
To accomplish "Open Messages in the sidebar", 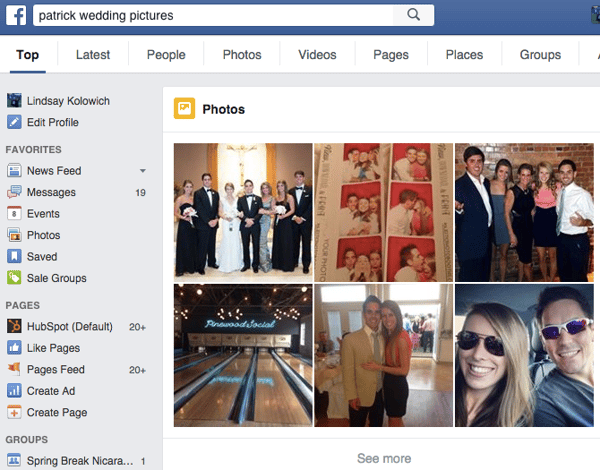I will click(x=50, y=192).
